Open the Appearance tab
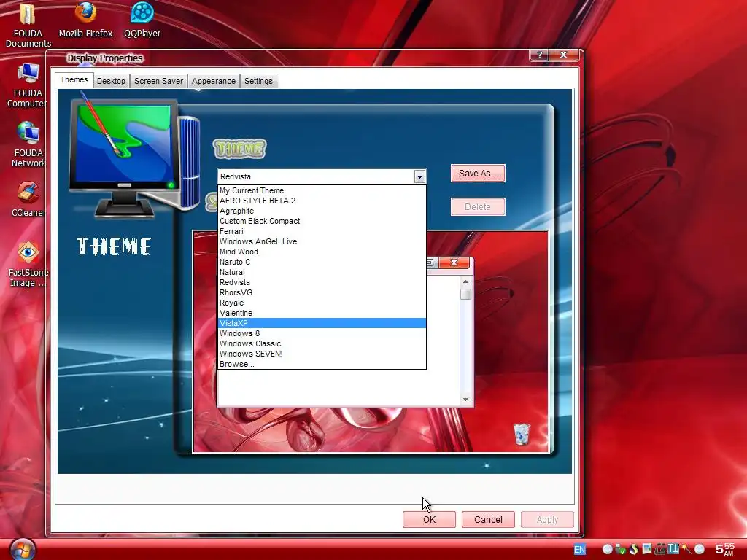The image size is (747, 560). (214, 81)
